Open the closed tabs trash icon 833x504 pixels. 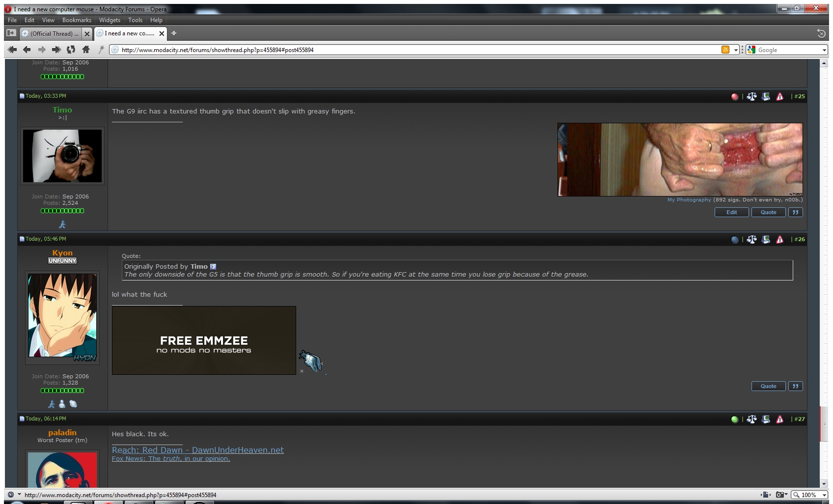(x=821, y=33)
